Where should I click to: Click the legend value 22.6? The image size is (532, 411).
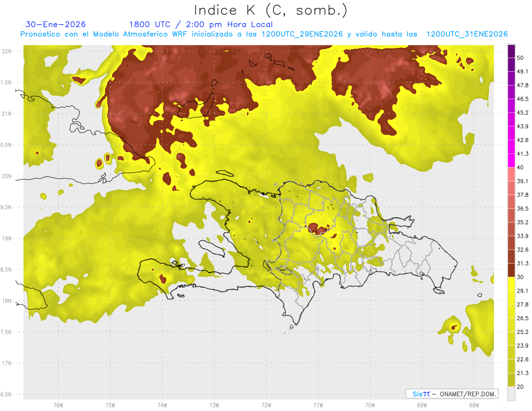[523, 359]
